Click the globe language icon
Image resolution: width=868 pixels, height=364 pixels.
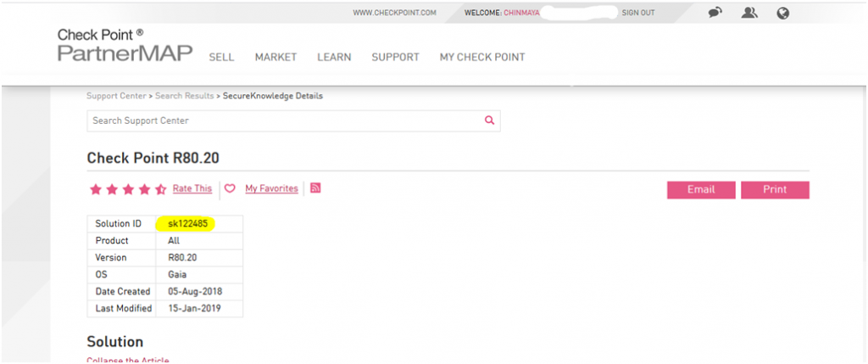(x=782, y=14)
